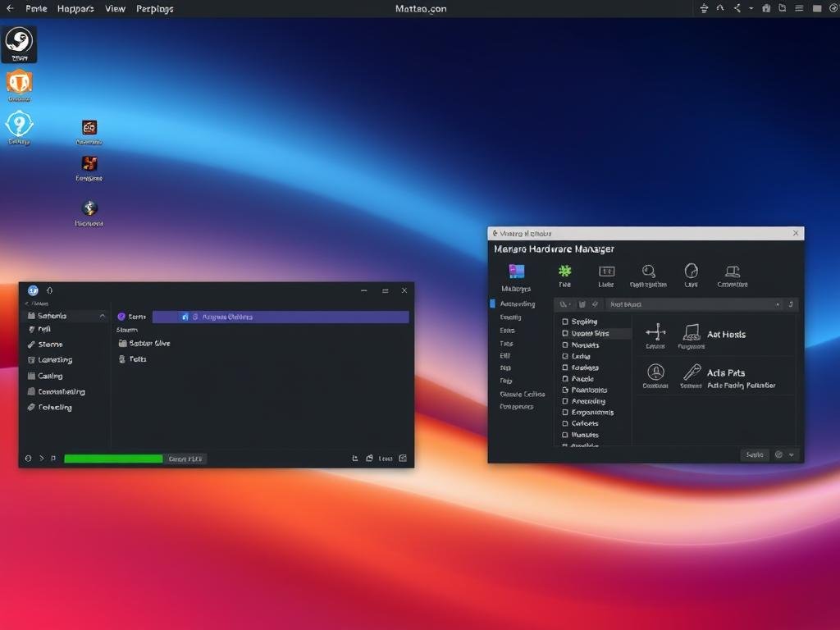This screenshot has height=630, width=840.
Task: Click the crosshair arrows icon in Hardware Manager
Action: click(655, 332)
